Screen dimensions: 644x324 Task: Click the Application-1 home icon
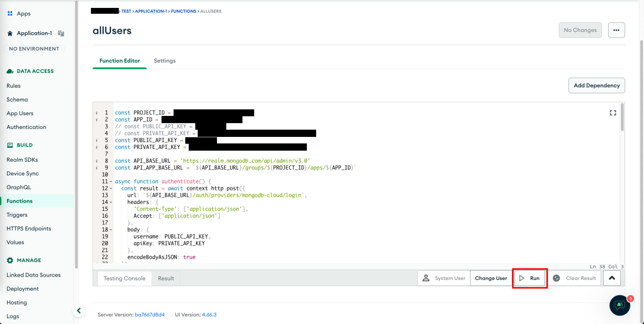(10, 33)
